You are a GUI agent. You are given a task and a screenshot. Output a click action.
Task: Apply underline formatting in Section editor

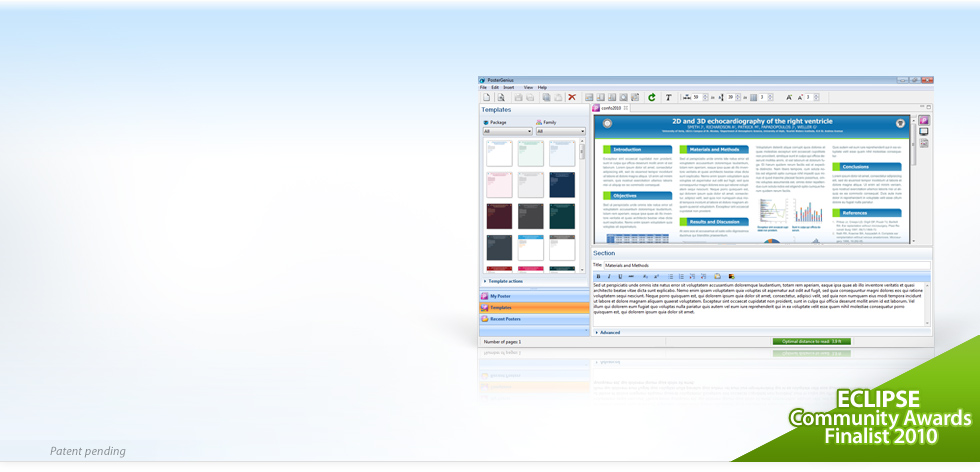click(620, 276)
